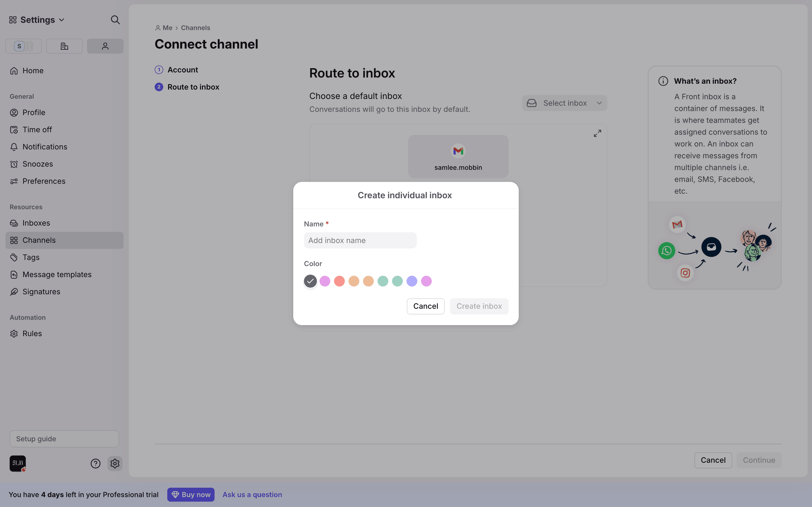This screenshot has width=812, height=507.
Task: Pick the lavender blue color option
Action: pyautogui.click(x=412, y=281)
